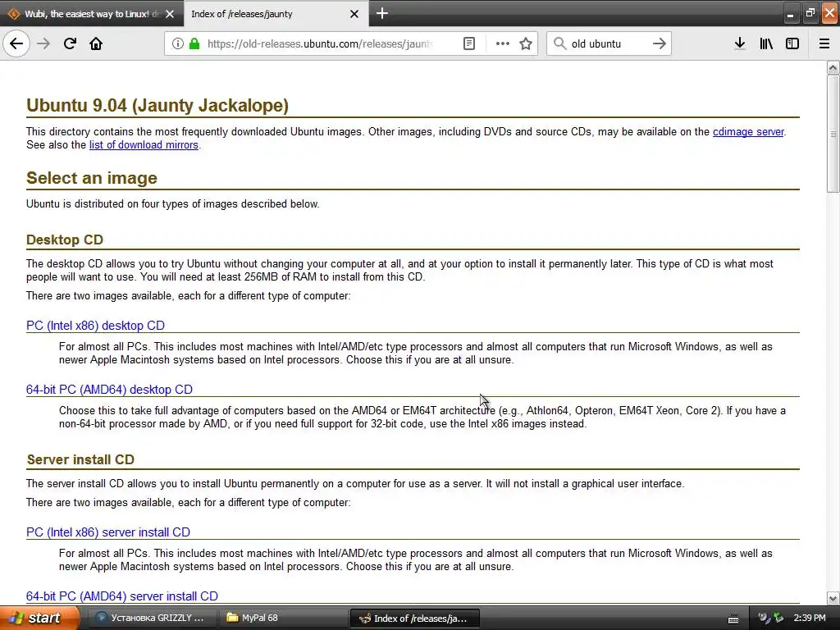Toggle the sidebar icon
Image resolution: width=840 pixels, height=630 pixels.
792,44
